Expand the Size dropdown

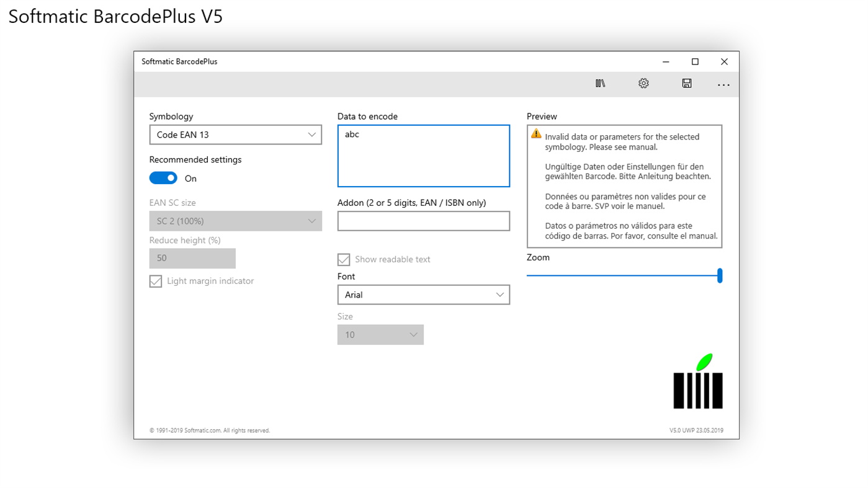(x=380, y=334)
